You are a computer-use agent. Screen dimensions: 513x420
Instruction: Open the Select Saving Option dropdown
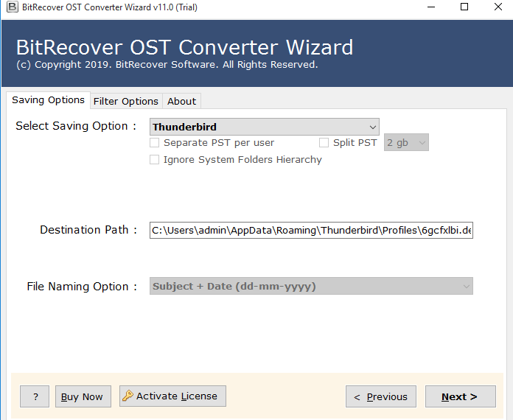point(264,127)
